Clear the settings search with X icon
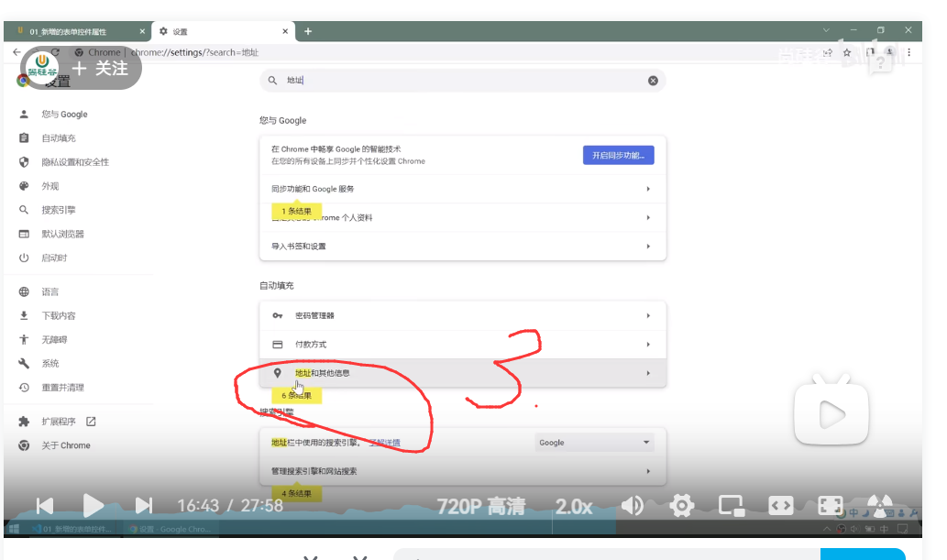Image resolution: width=947 pixels, height=560 pixels. pyautogui.click(x=653, y=81)
